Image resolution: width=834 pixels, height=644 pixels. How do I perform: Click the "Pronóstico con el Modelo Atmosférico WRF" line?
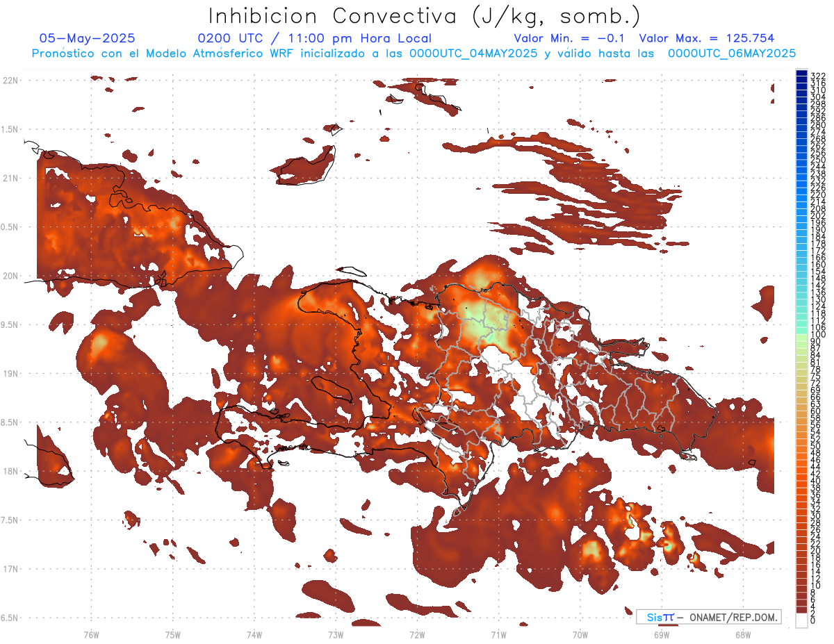click(x=414, y=53)
